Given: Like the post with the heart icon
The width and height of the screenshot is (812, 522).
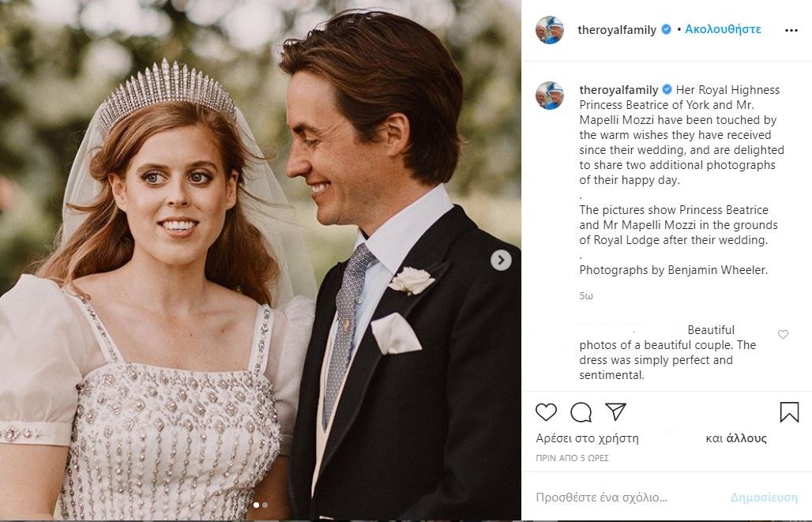Looking at the screenshot, I should [x=546, y=412].
